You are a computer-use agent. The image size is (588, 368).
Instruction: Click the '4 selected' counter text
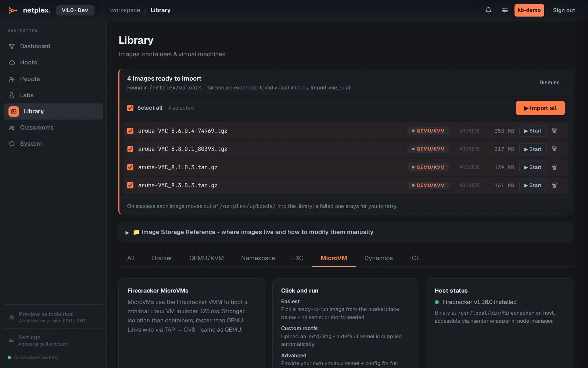(181, 108)
